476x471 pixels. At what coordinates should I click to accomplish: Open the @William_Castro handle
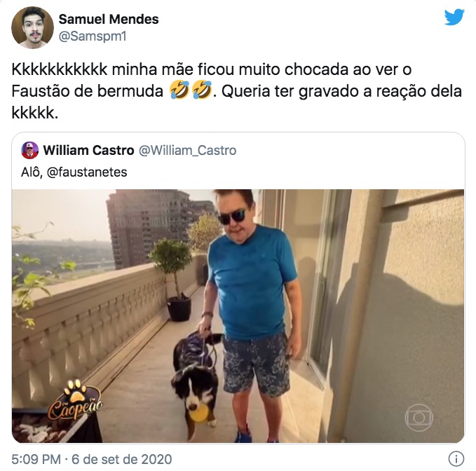(x=188, y=151)
